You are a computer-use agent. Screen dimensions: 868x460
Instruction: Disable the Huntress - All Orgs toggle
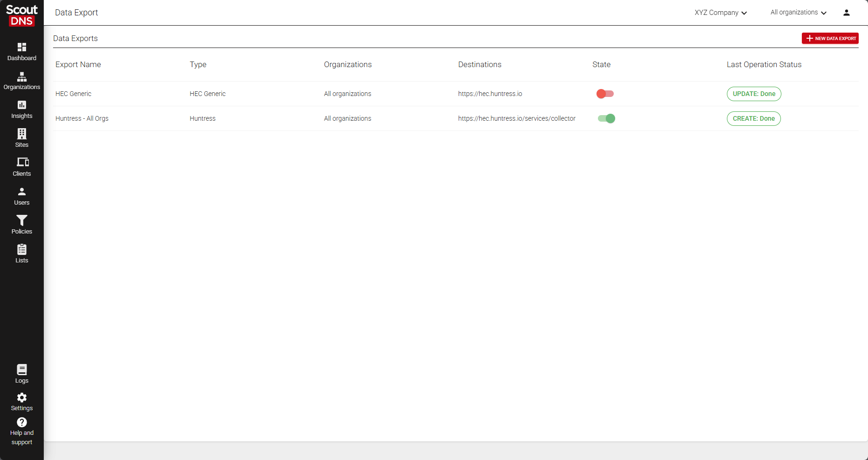[x=606, y=118]
